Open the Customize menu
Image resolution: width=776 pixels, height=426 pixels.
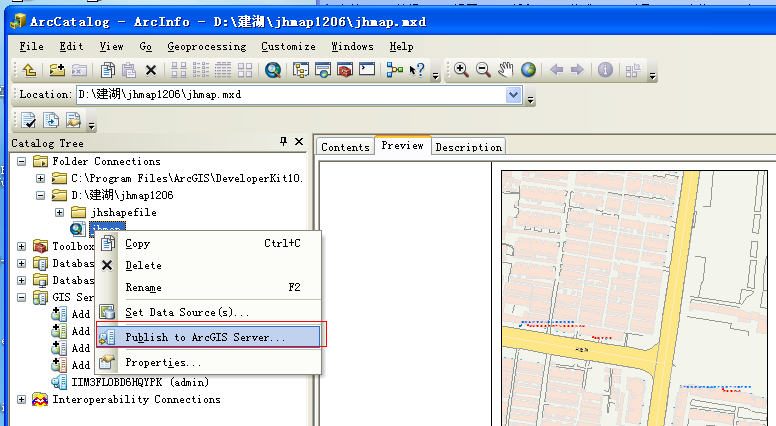pos(288,47)
